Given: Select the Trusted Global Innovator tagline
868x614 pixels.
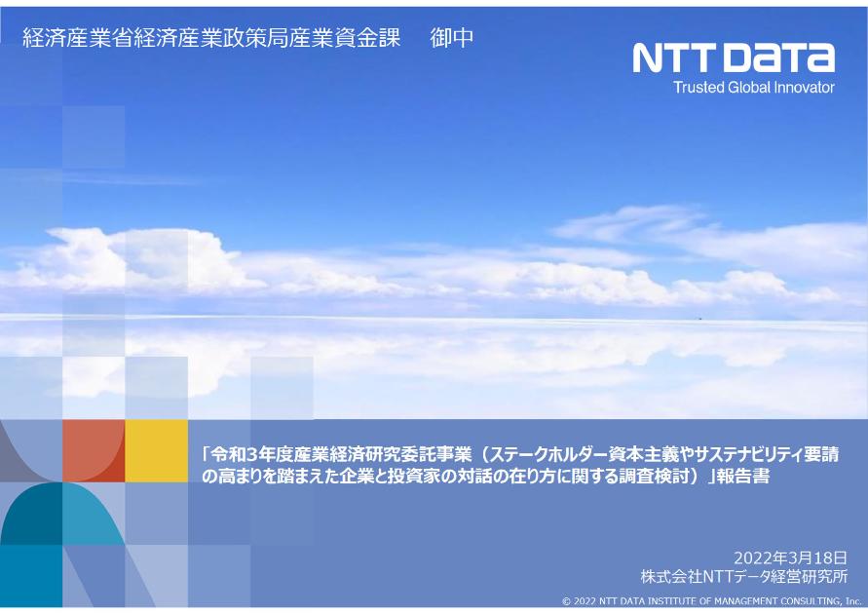Looking at the screenshot, I should [x=755, y=89].
